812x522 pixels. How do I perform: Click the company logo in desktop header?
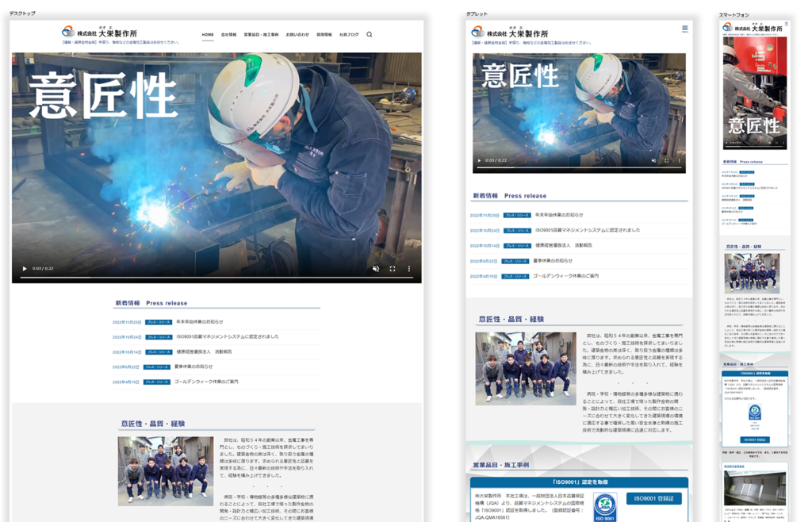coord(100,32)
